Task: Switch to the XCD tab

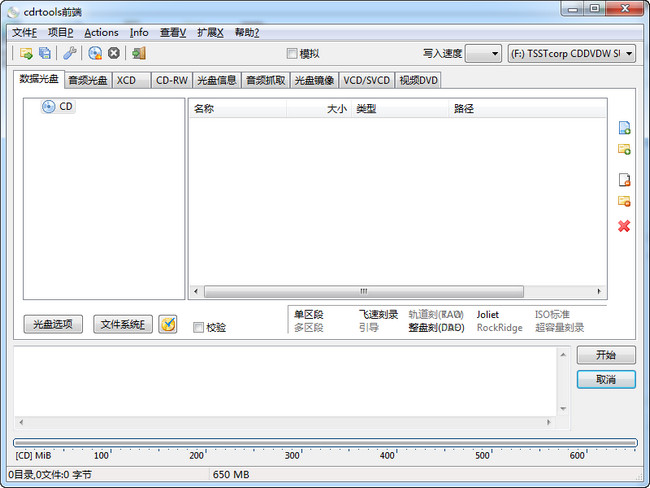Action: tap(131, 80)
